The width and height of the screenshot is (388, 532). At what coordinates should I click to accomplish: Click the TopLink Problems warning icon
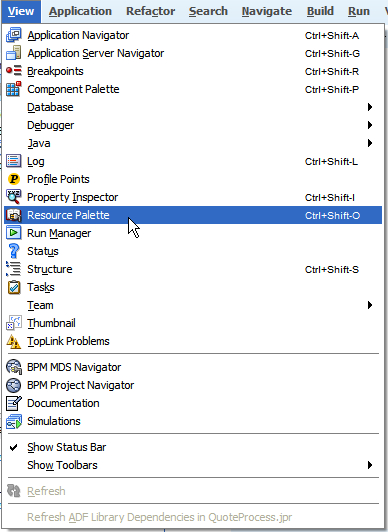point(14,341)
